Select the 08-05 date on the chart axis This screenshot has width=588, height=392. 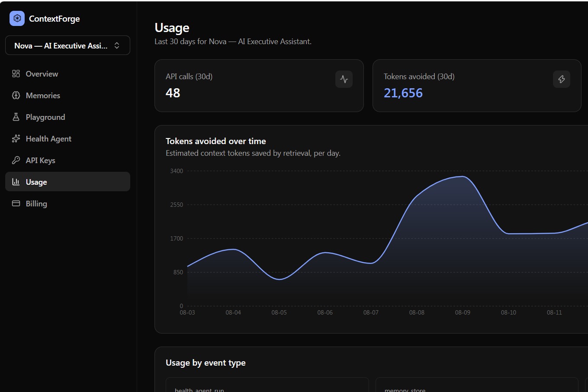click(279, 312)
